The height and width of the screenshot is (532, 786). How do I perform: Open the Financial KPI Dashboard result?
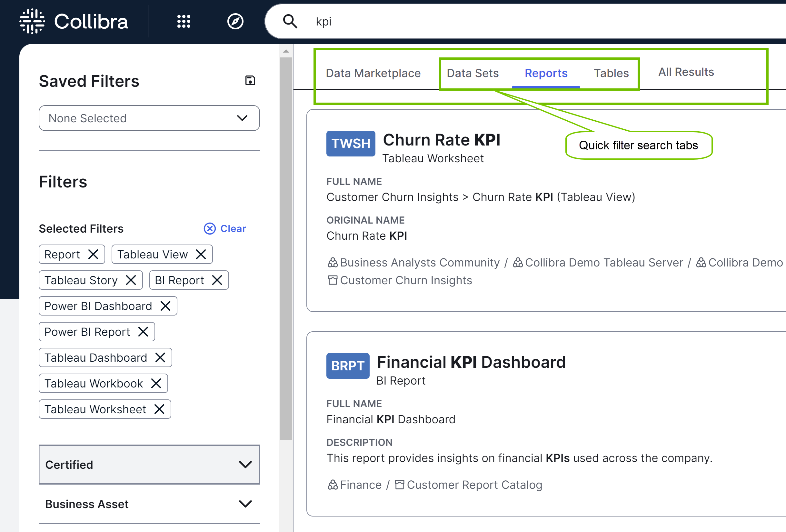click(471, 362)
